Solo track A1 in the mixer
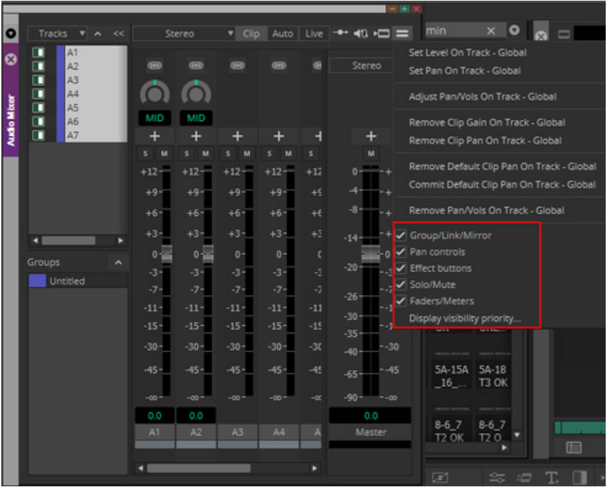The width and height of the screenshot is (607, 487). (146, 154)
